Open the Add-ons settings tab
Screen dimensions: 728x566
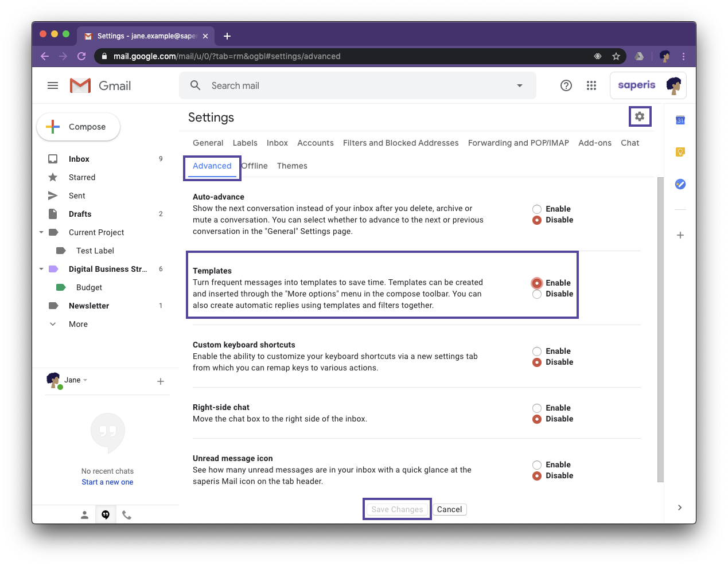(595, 143)
